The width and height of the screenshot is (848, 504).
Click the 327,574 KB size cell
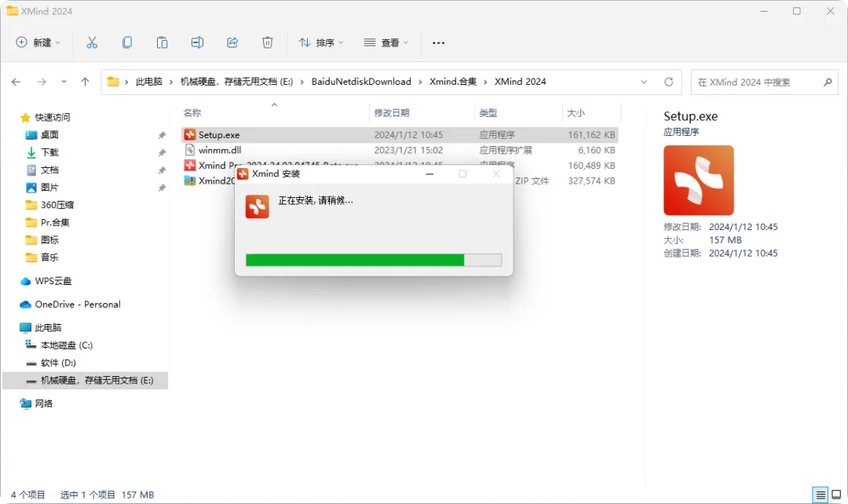pyautogui.click(x=592, y=181)
